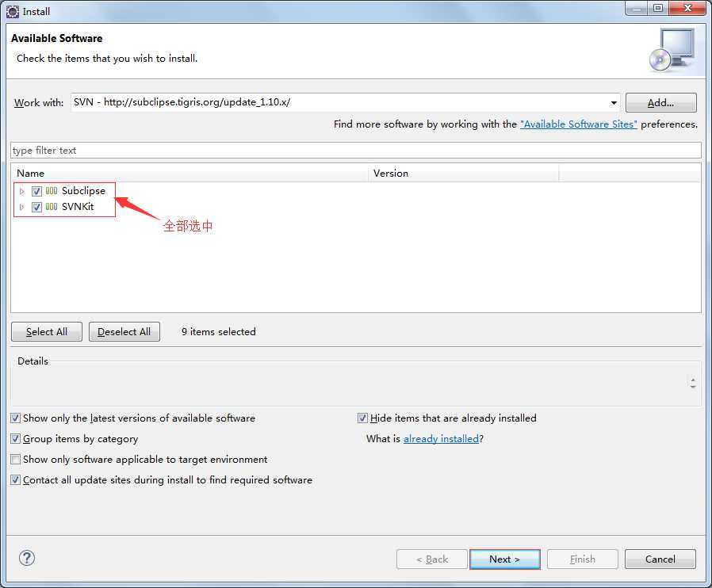Click the Name column header
The width and height of the screenshot is (712, 588).
189,174
